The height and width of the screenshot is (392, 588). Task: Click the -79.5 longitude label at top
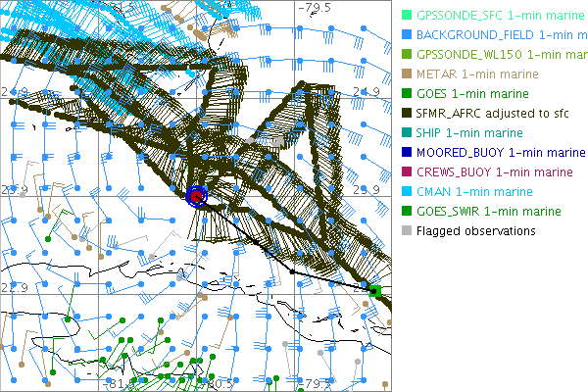[315, 8]
